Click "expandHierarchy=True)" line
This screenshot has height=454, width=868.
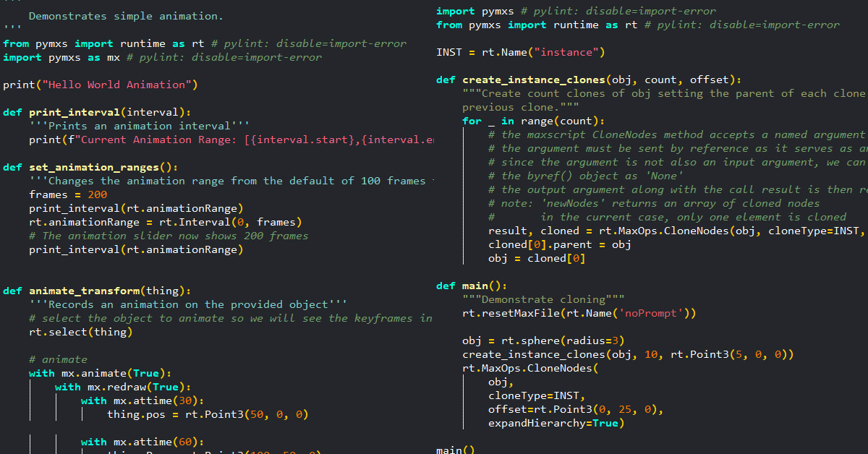click(x=556, y=423)
